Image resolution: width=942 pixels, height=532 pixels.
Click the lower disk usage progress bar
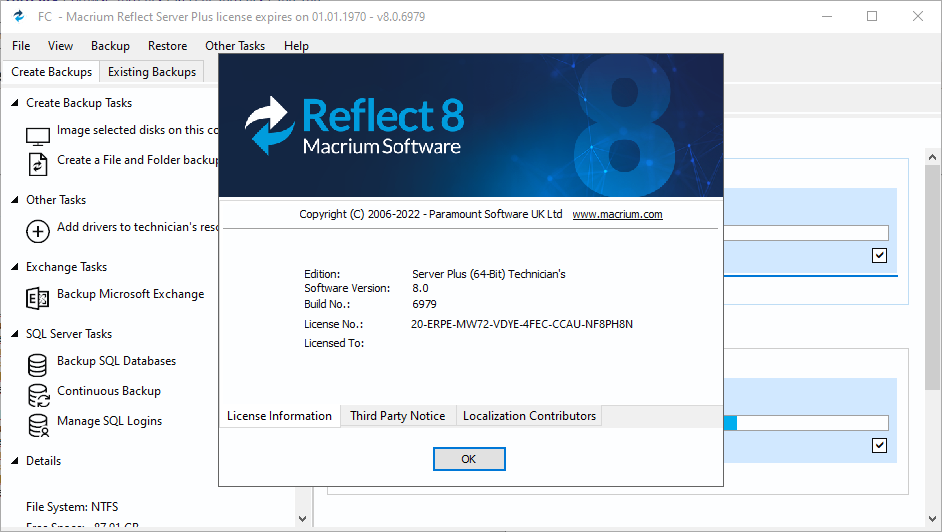coord(806,423)
